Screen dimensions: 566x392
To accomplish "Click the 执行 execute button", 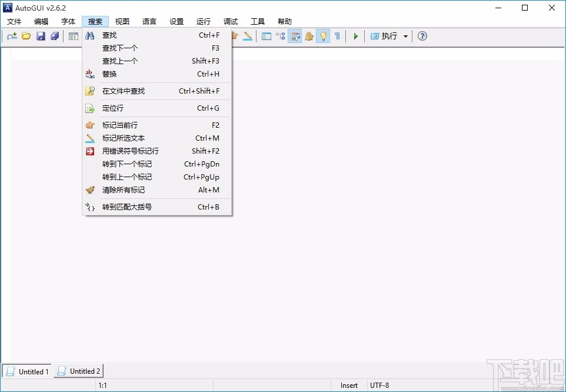I will pos(385,36).
